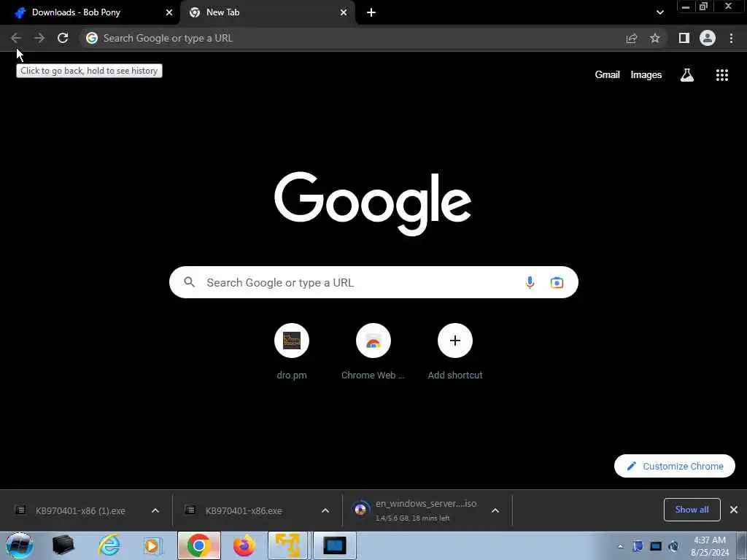The image size is (747, 560).
Task: Open the Google apps grid
Action: pyautogui.click(x=722, y=75)
